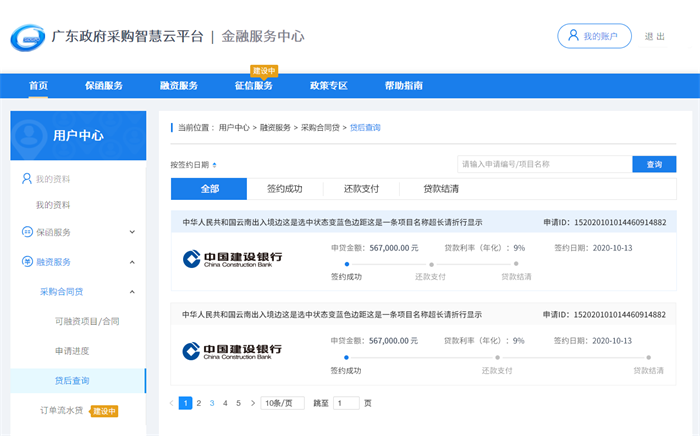Open 订单流水贷 in sidebar
The height and width of the screenshot is (436, 700).
[x=62, y=410]
